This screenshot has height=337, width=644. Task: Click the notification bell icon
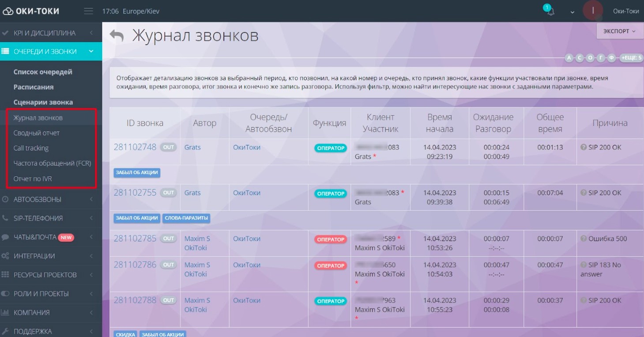(x=550, y=12)
